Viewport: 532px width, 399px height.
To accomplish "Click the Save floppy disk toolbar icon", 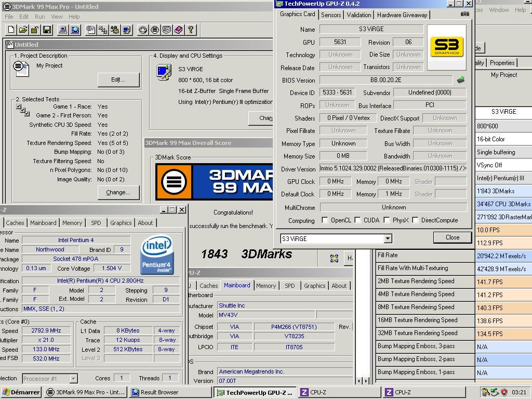I will pyautogui.click(x=47, y=30).
